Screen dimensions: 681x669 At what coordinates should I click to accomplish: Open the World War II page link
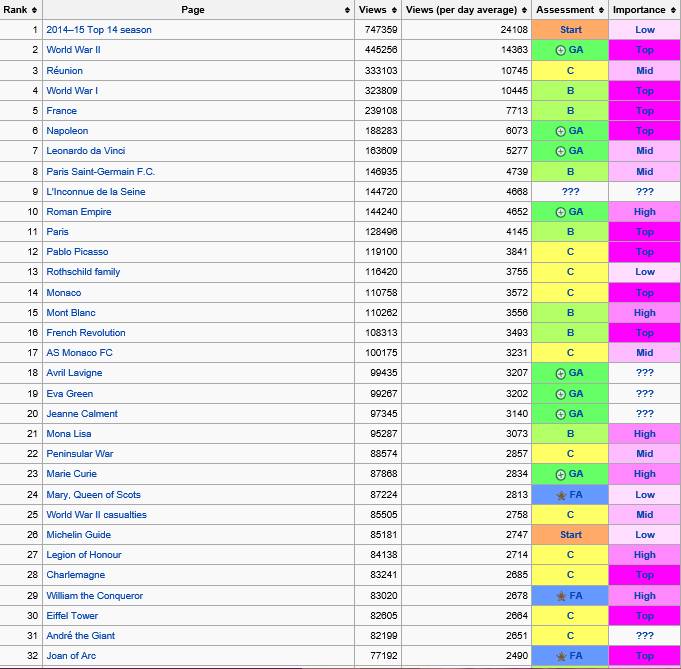(73, 50)
